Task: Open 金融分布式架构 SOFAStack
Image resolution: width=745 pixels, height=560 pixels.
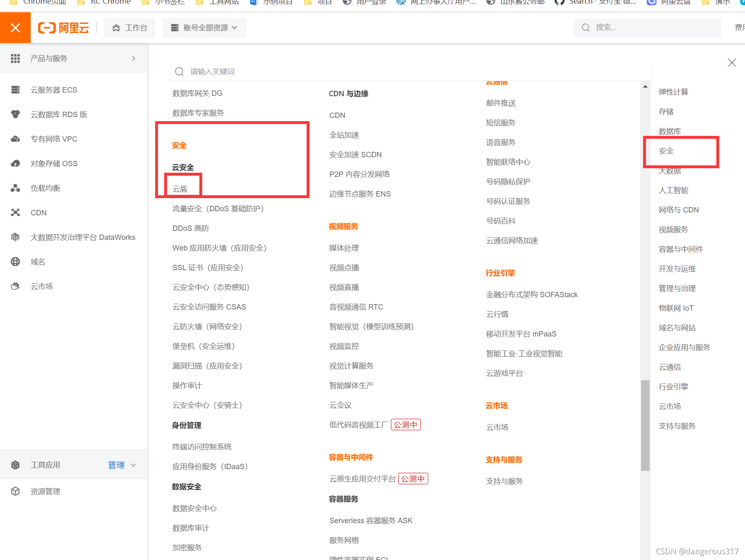Action: pos(532,295)
